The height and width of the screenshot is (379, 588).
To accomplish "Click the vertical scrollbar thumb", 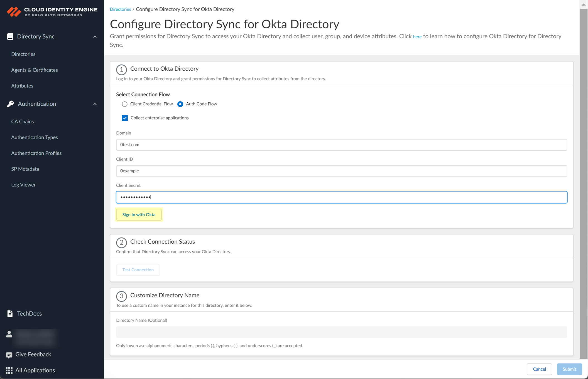I will 584,184.
